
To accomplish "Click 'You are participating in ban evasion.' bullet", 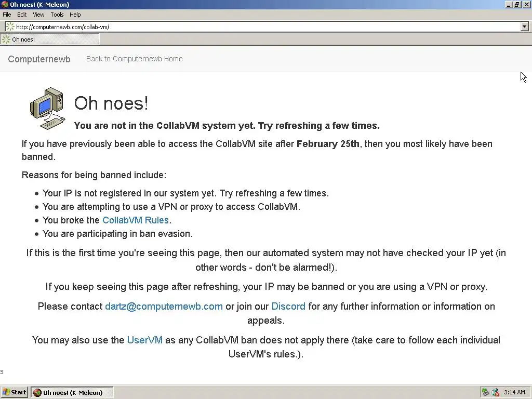I will 117,234.
